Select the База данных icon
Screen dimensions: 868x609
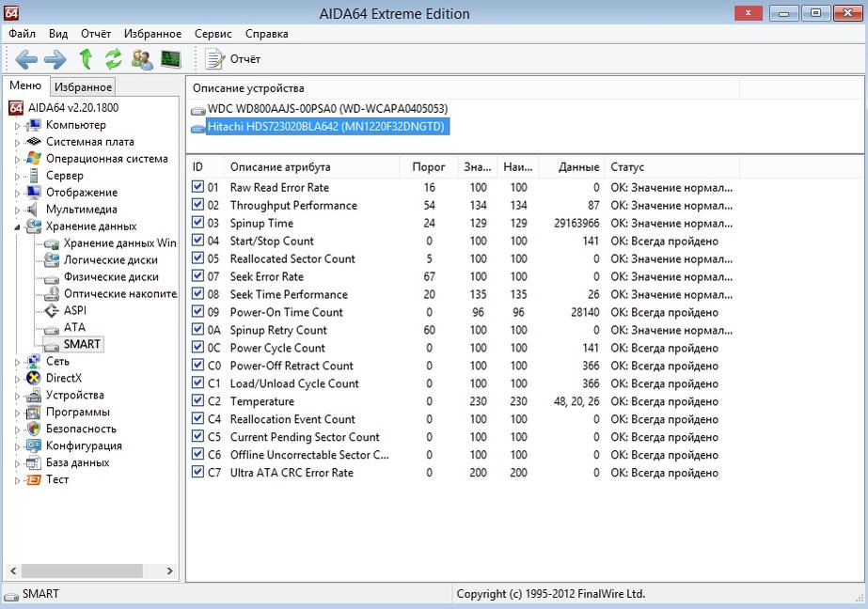(34, 462)
